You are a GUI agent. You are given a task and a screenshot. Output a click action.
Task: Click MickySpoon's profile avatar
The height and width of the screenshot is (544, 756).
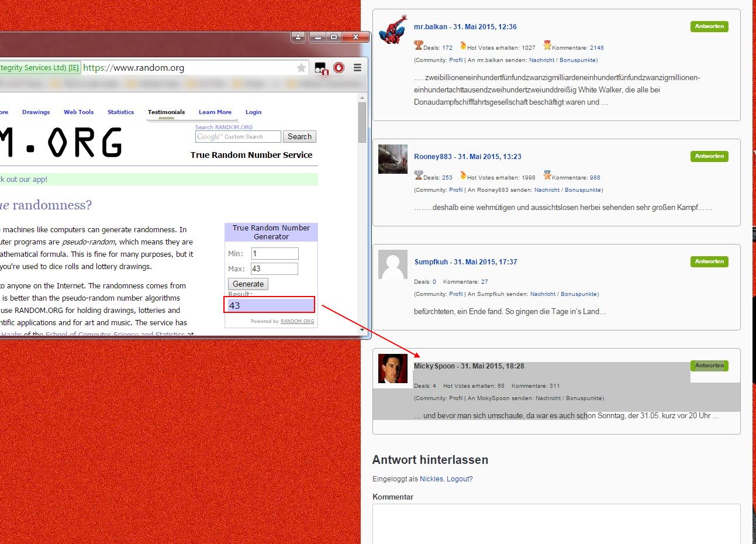coord(392,369)
